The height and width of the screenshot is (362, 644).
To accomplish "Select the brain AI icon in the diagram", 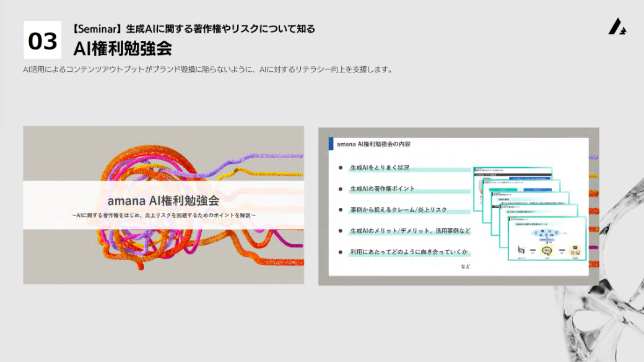I will [547, 250].
